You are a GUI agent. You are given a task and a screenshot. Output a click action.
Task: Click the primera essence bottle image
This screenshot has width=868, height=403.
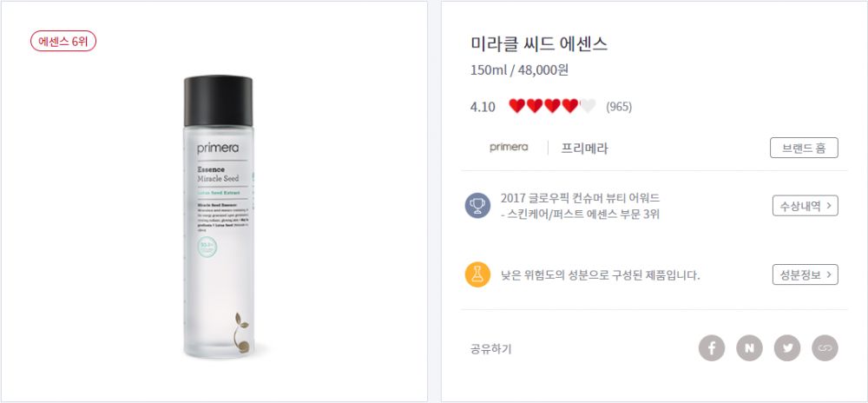(216, 217)
